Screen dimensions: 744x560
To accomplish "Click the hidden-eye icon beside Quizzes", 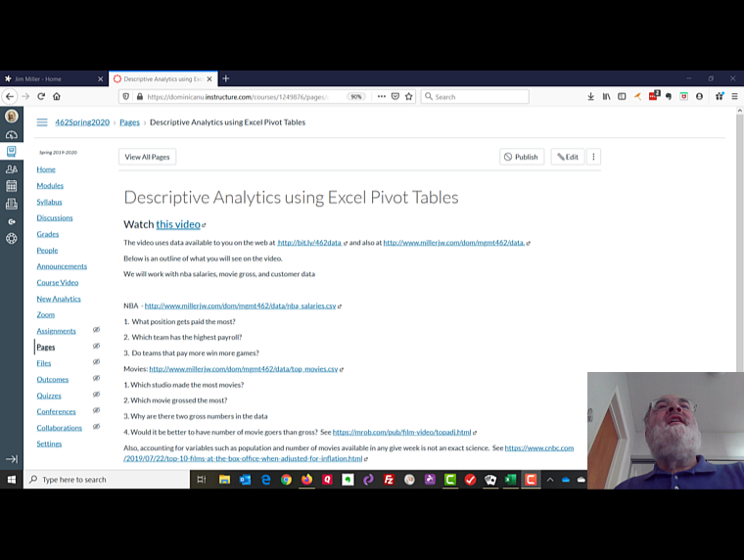I will coord(96,395).
